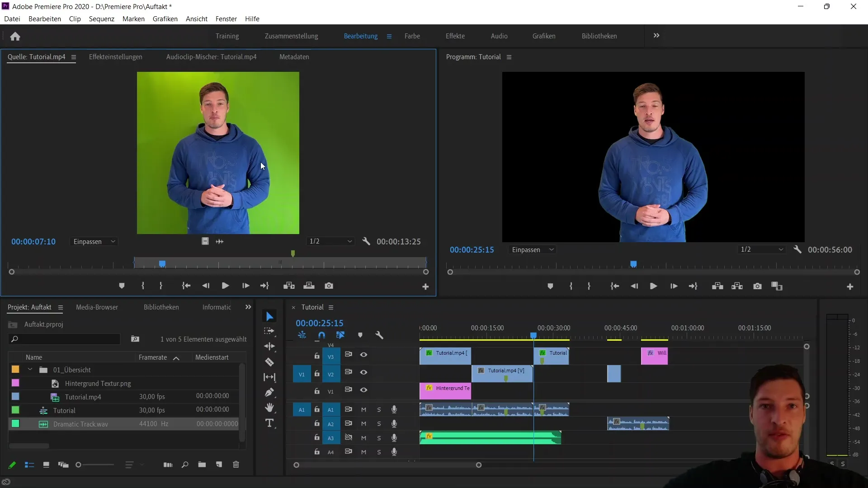868x488 pixels.
Task: Open Program monitor 1/2 resolution dropdown
Action: coord(762,249)
